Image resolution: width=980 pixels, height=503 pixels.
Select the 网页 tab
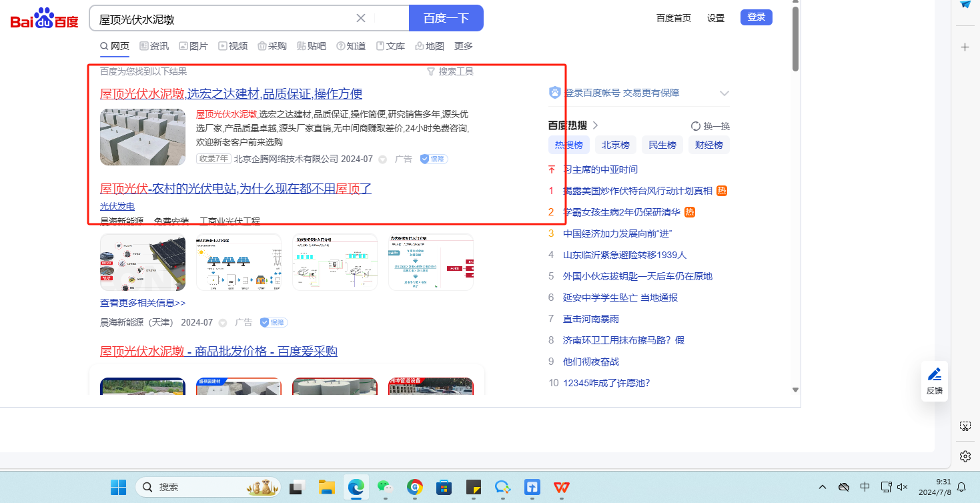(115, 46)
